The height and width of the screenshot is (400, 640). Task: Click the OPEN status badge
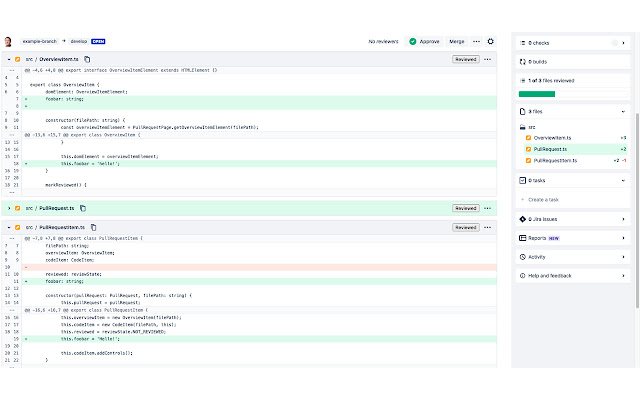(x=98, y=41)
